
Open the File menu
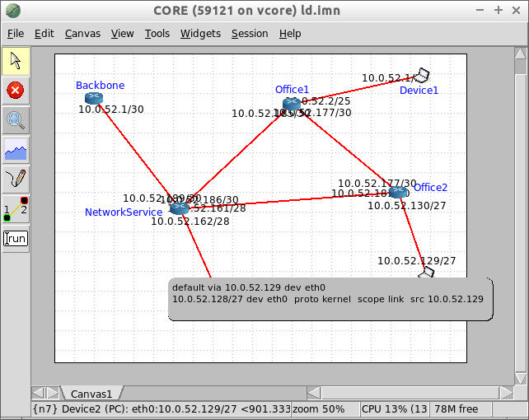(16, 34)
